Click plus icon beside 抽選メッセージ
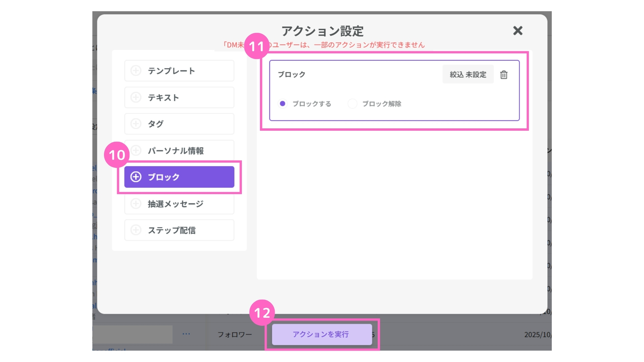Viewport: 644px width, 362px height. tap(136, 203)
